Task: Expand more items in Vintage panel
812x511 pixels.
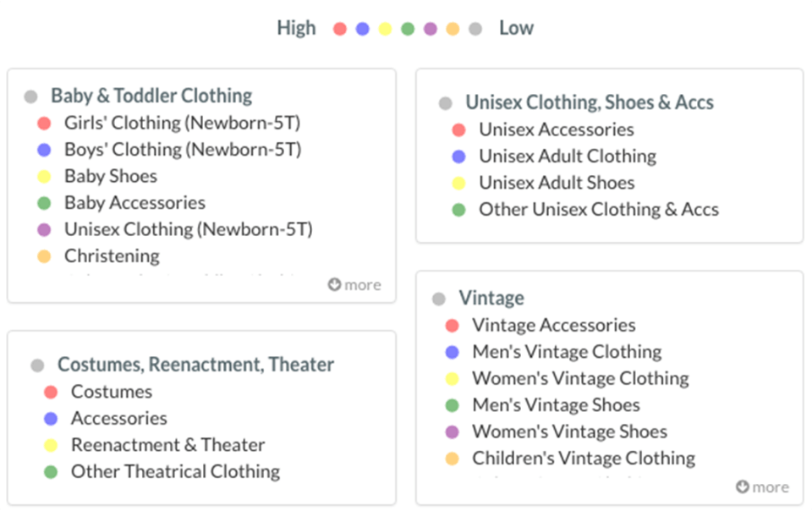Action: click(762, 487)
